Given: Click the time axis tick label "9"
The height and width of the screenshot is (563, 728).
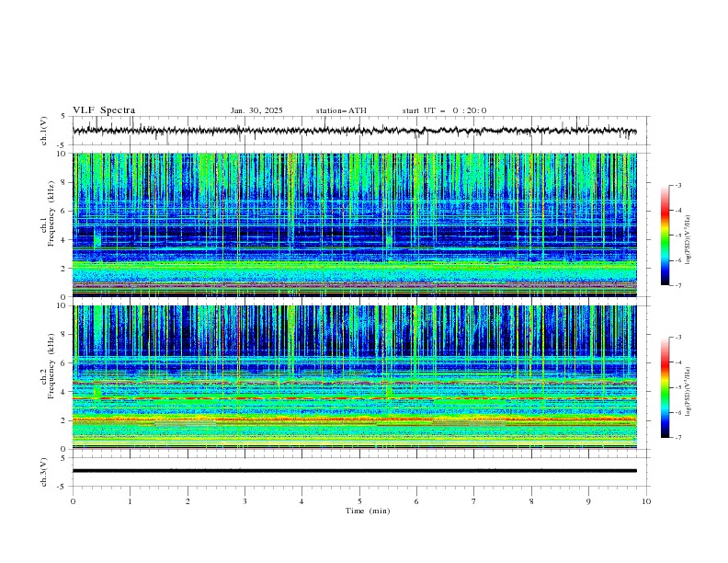Looking at the screenshot, I should click(588, 501).
